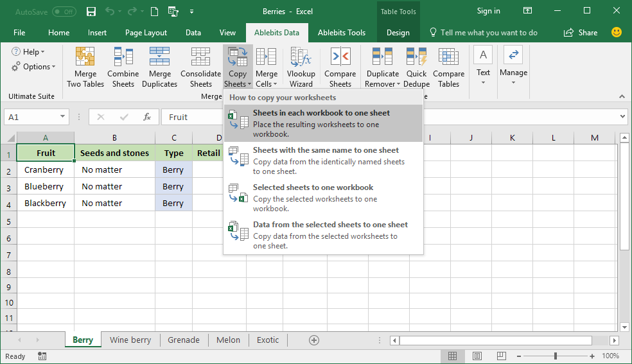The width and height of the screenshot is (632, 364).
Task: Switch to the Page Layout tab
Action: pyautogui.click(x=146, y=33)
